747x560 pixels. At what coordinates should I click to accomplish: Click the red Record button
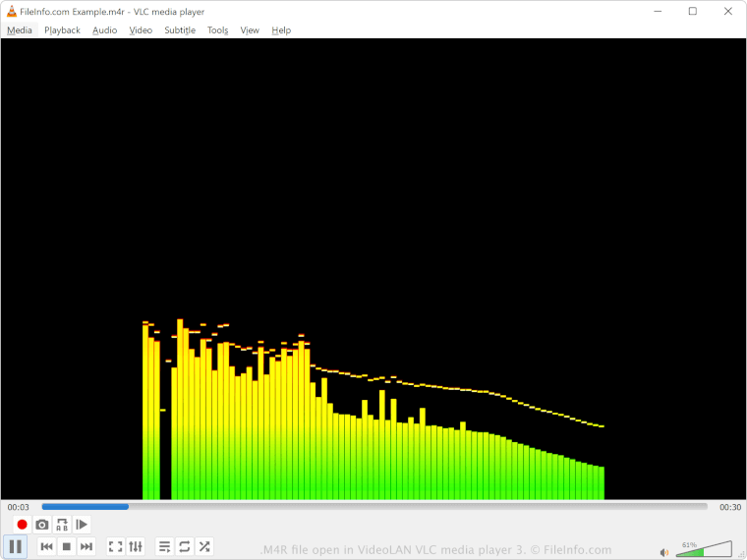(x=22, y=525)
